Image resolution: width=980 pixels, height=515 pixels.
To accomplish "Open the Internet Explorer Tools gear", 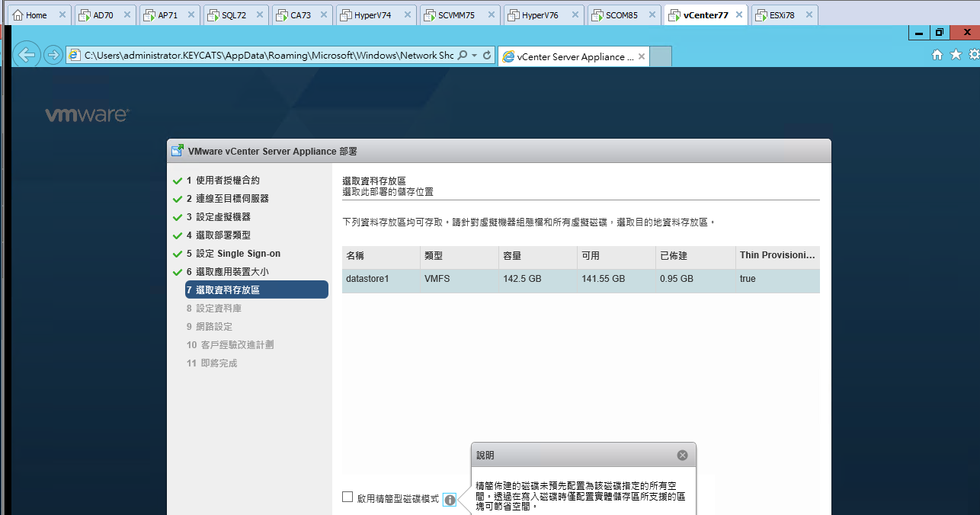I will tap(974, 55).
